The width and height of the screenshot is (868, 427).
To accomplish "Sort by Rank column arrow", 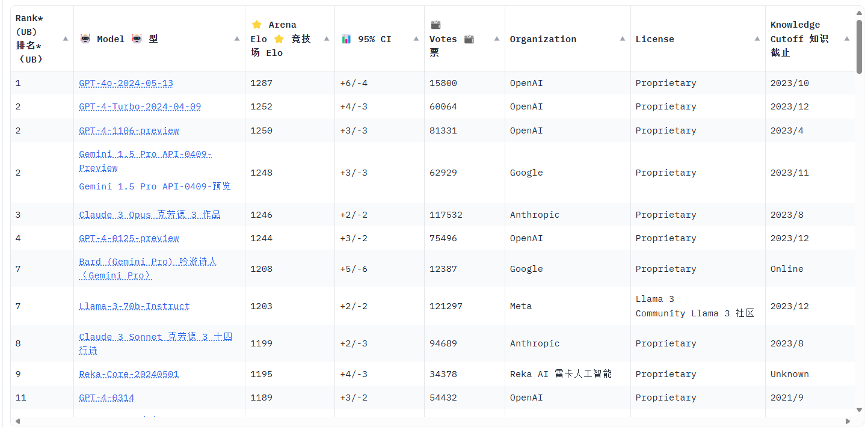I will 66,39.
